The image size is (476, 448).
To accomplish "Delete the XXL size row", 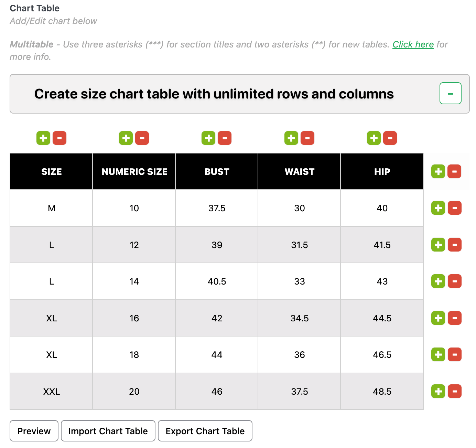I will click(x=455, y=391).
